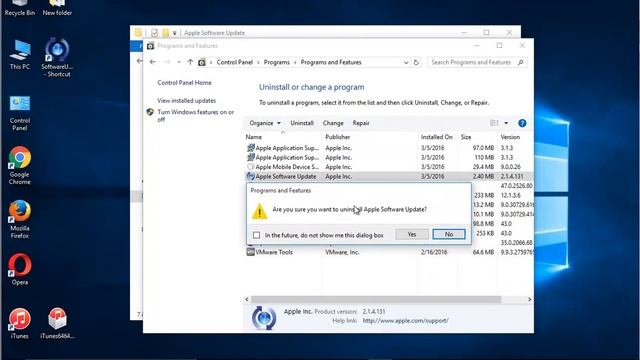This screenshot has height=360, width=640.
Task: Click the 'VMware, Inc.' publisher cell
Action: click(342, 252)
